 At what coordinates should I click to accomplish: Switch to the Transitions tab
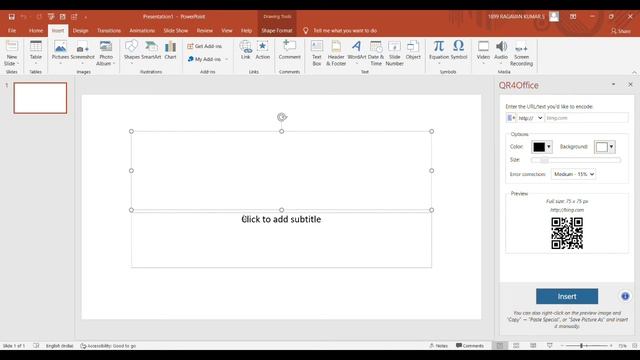tap(109, 31)
